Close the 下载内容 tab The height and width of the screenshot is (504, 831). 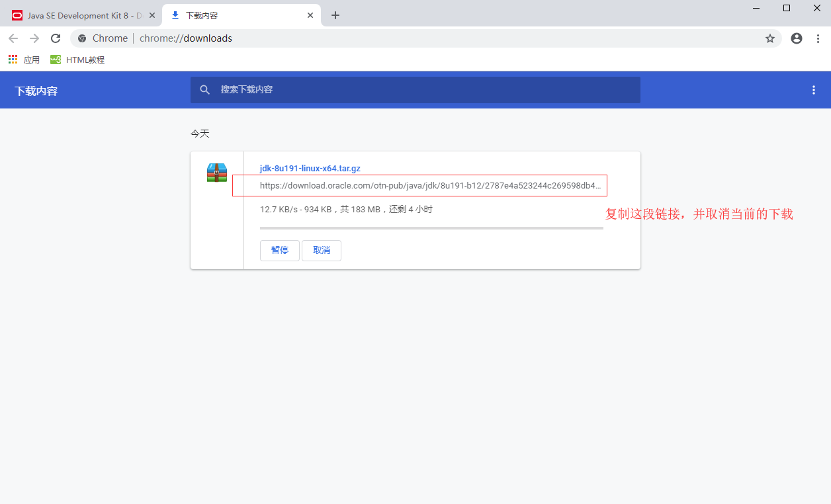[310, 15]
